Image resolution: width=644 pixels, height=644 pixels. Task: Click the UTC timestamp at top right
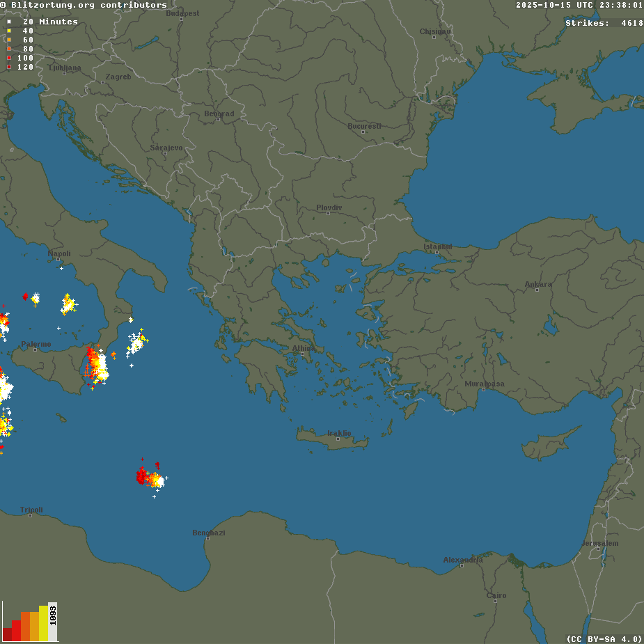579,5
